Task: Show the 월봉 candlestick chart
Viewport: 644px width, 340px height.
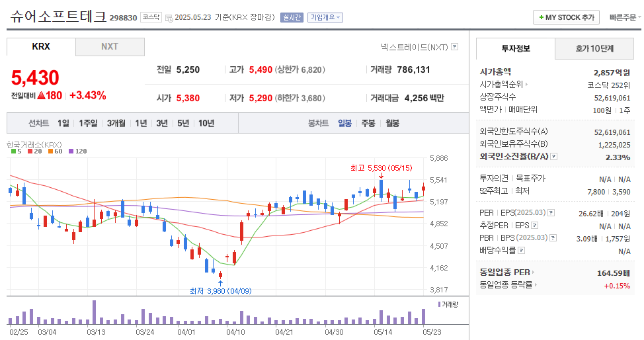Action: point(392,123)
